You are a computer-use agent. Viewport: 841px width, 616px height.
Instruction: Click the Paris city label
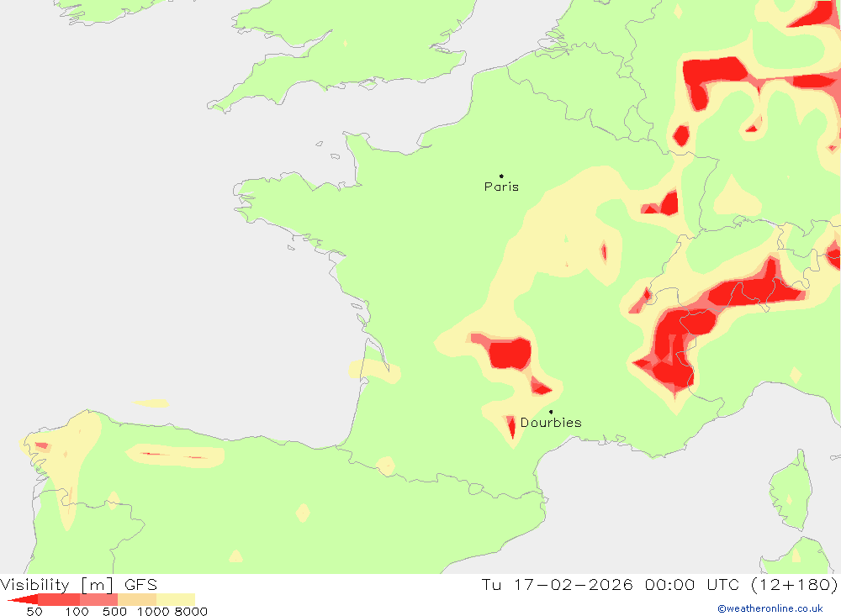click(501, 187)
